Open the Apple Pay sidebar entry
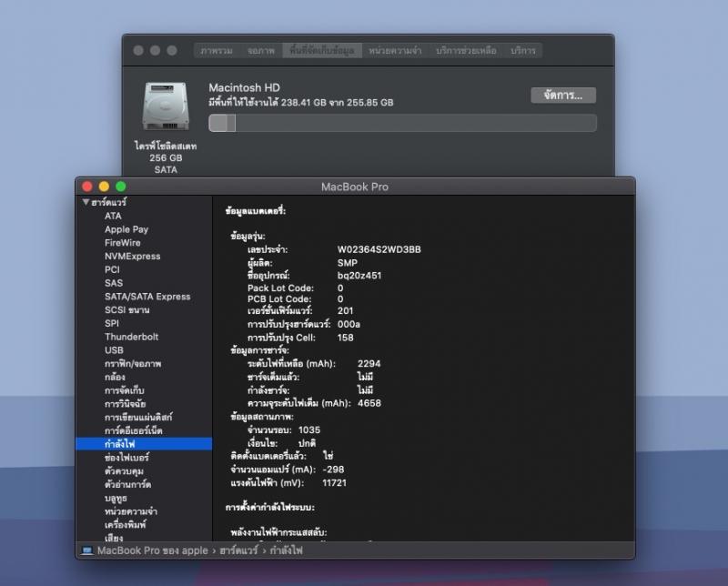The width and height of the screenshot is (728, 586). tap(126, 229)
